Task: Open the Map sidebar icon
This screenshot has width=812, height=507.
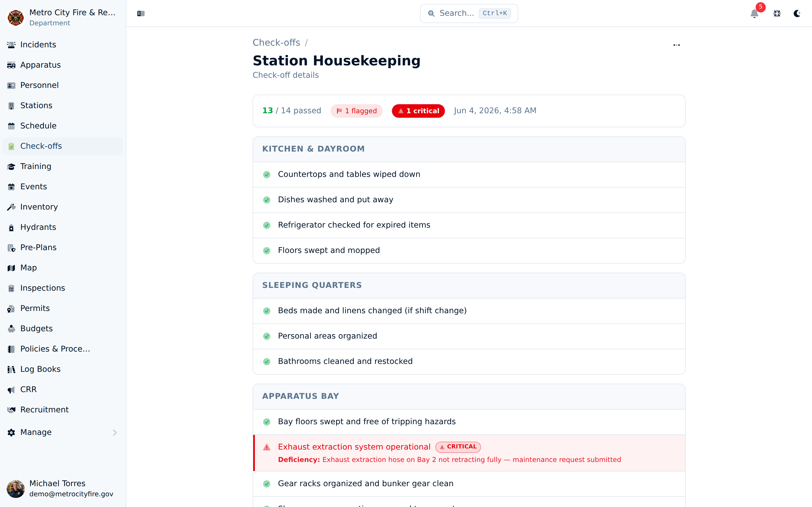Action: pyautogui.click(x=11, y=268)
